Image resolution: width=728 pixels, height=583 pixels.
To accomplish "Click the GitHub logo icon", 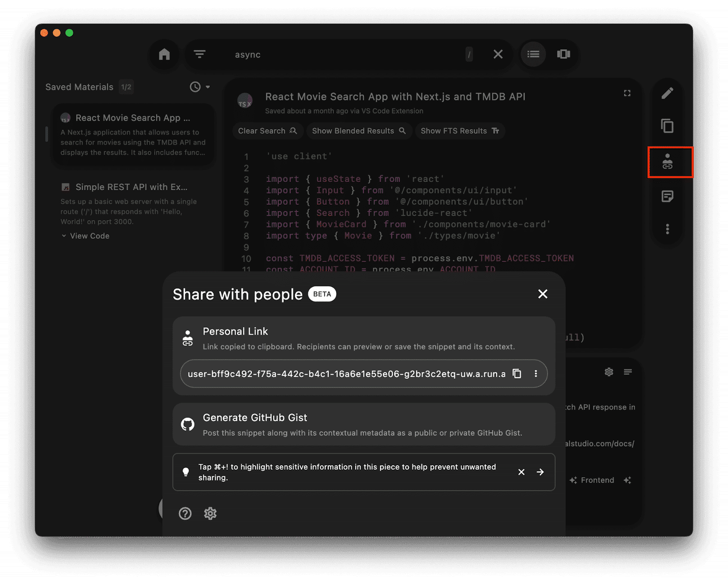I will (188, 424).
